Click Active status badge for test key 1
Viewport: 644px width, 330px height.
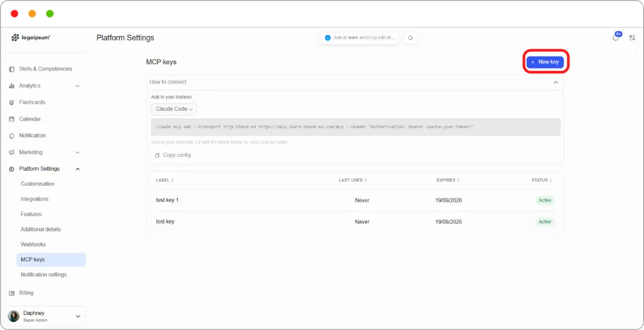(x=545, y=200)
